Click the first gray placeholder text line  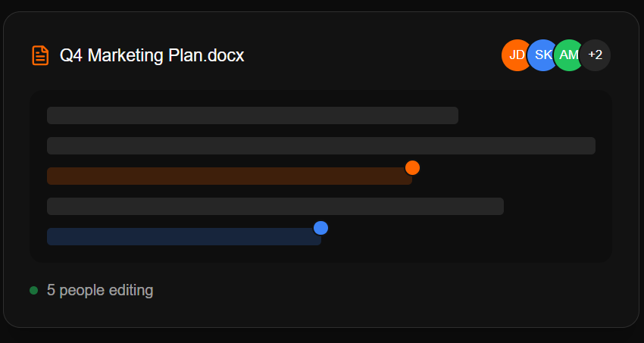252,115
